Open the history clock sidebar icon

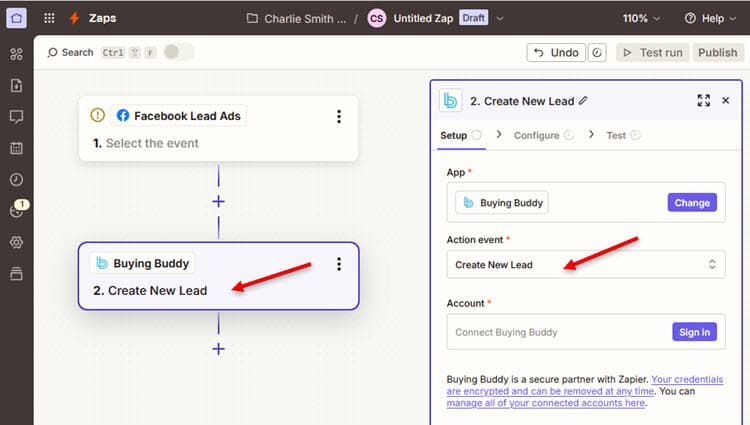tap(16, 179)
